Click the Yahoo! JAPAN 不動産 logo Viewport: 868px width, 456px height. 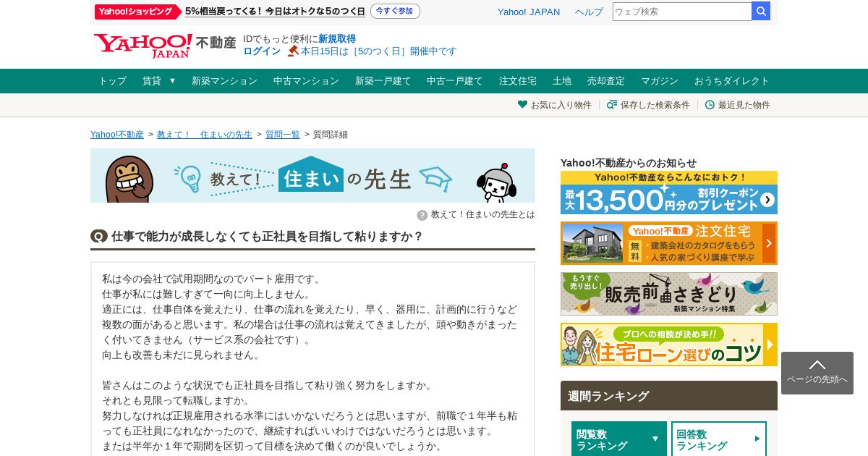(x=165, y=45)
